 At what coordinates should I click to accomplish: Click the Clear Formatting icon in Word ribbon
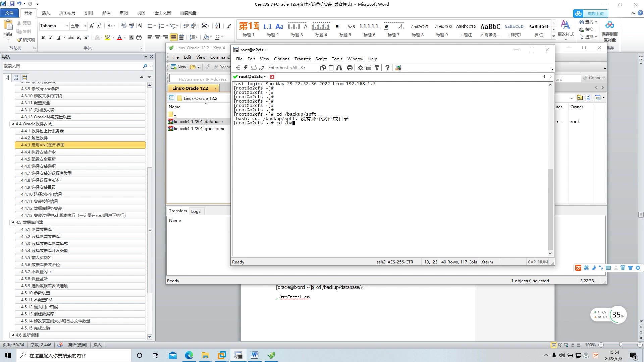click(x=123, y=26)
